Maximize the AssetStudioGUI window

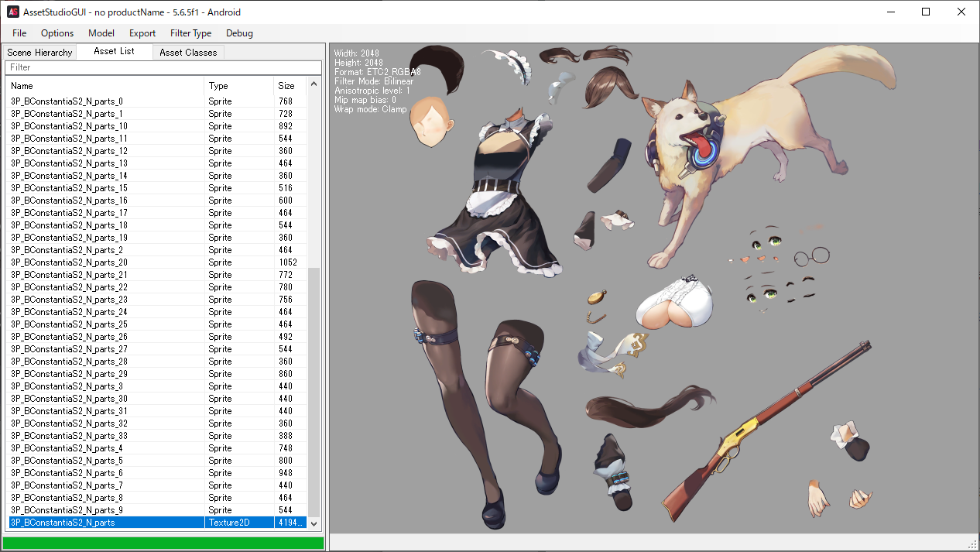coord(926,12)
